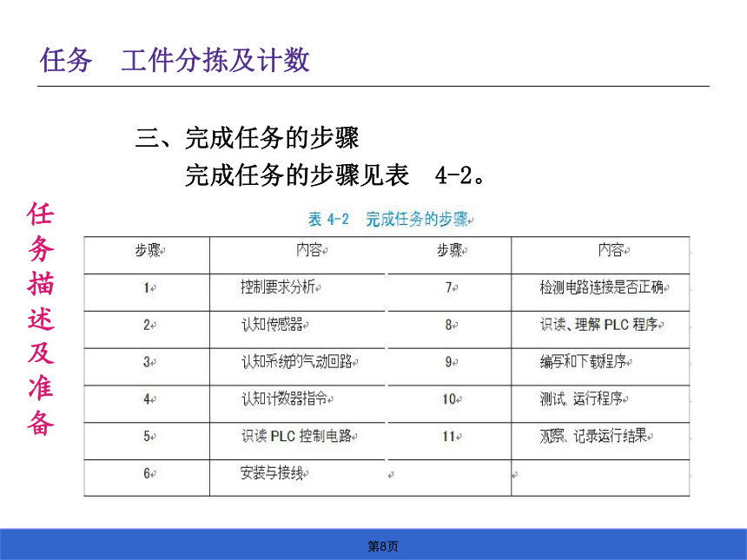Select cell 认知传感器
Viewport: 747px width, 560px height.
pyautogui.click(x=299, y=330)
